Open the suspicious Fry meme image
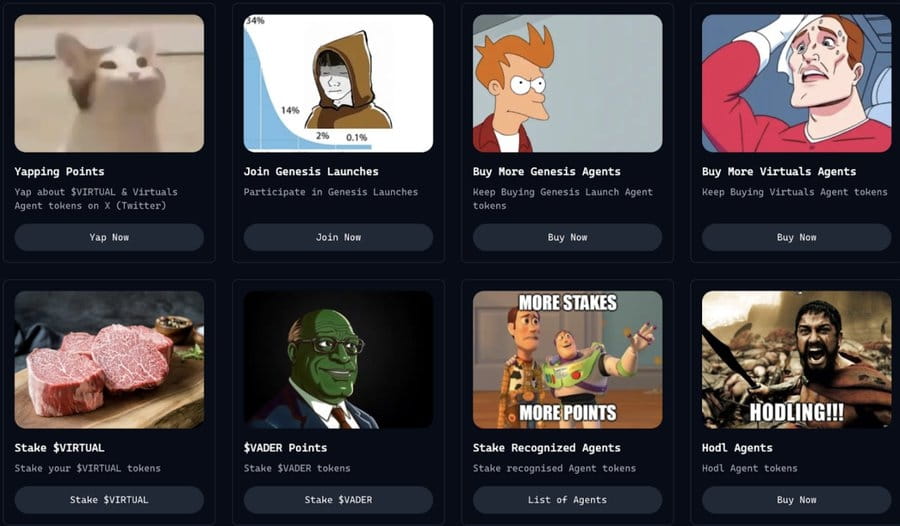The image size is (900, 526). [x=567, y=83]
